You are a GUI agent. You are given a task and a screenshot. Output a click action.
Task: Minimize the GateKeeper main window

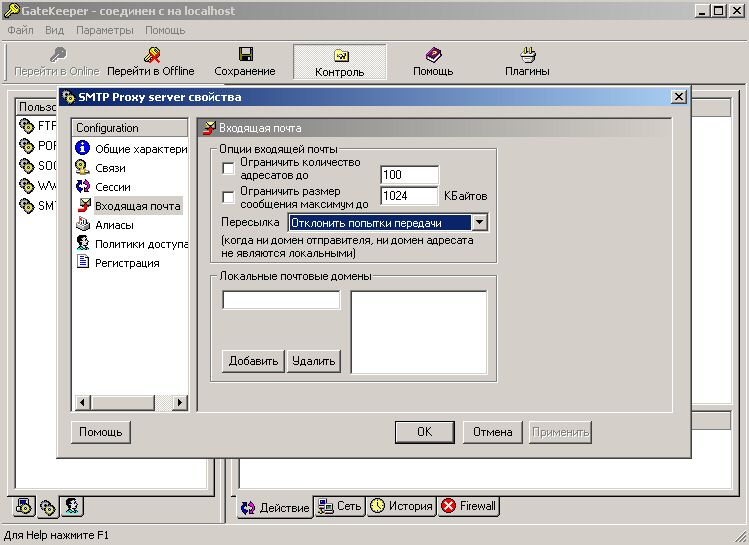[x=701, y=11]
